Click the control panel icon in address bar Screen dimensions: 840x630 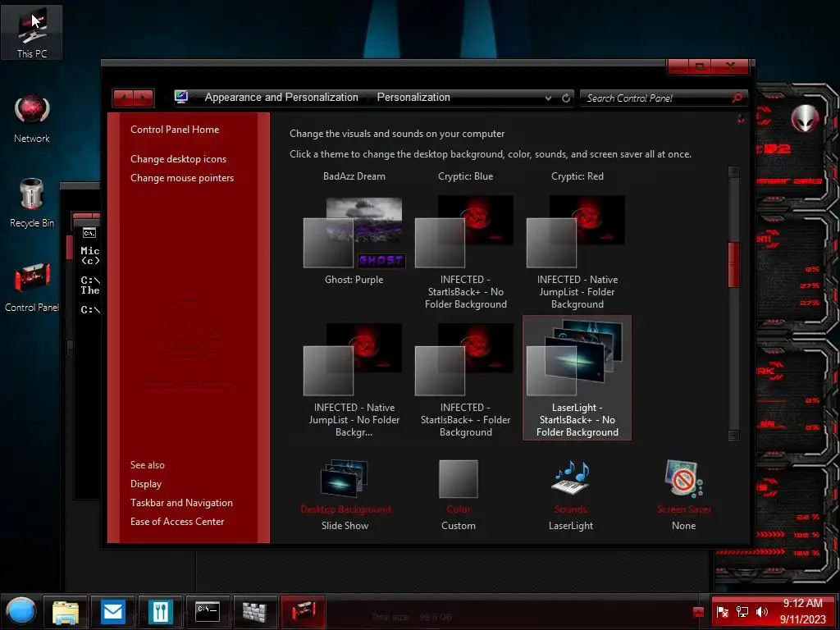[181, 97]
